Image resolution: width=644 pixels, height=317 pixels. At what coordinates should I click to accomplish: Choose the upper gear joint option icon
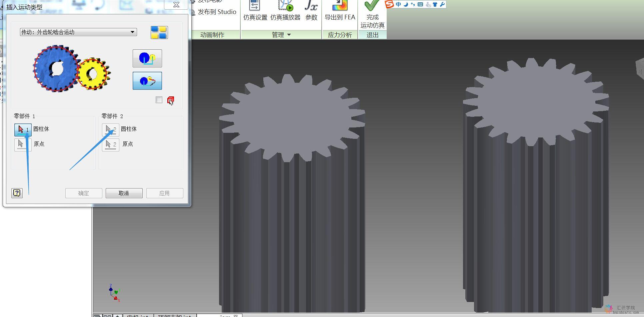pos(147,58)
